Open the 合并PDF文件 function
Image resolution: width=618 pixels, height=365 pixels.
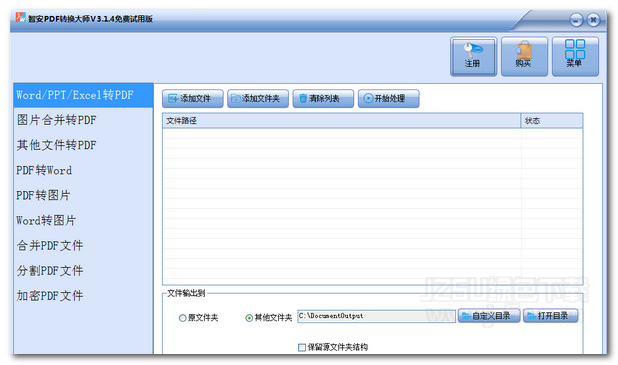[x=83, y=246]
